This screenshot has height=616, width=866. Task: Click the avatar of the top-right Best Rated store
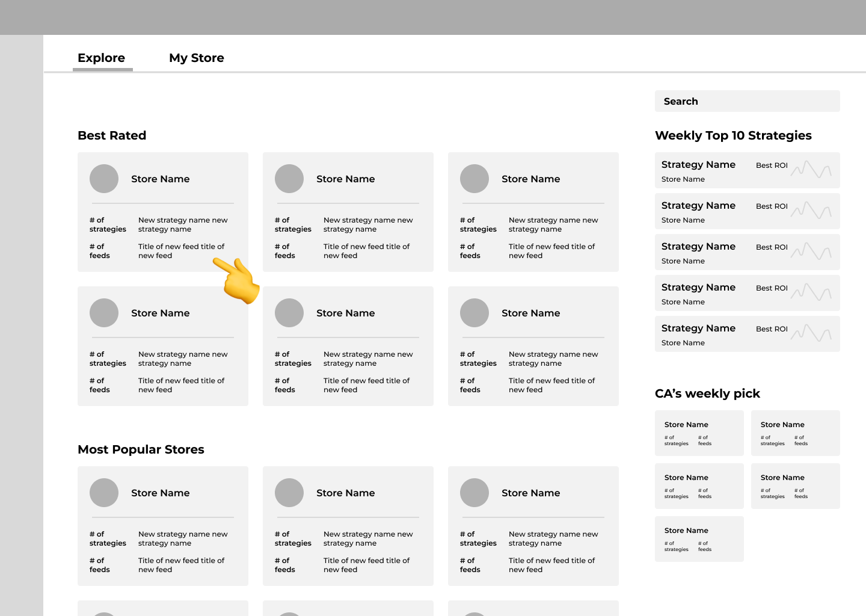tap(474, 179)
